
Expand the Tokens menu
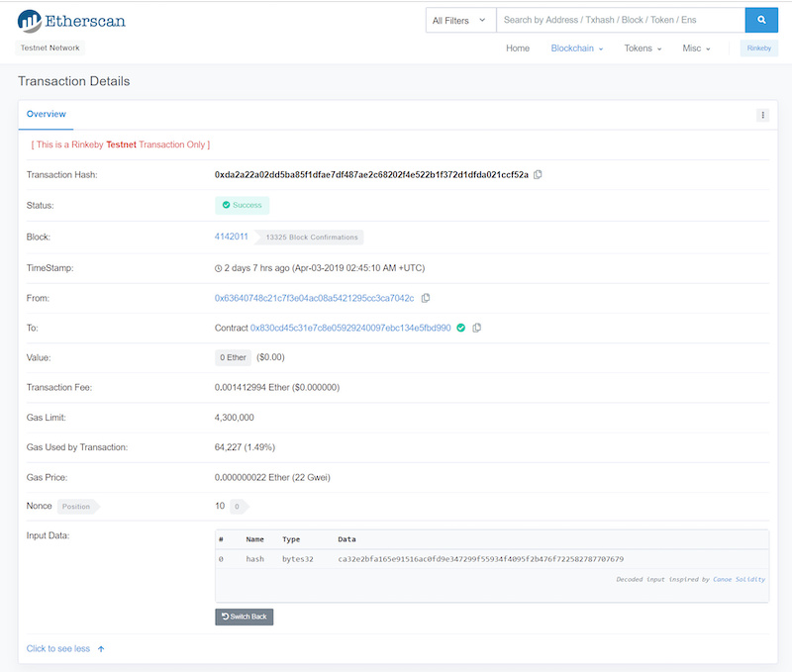tap(643, 48)
